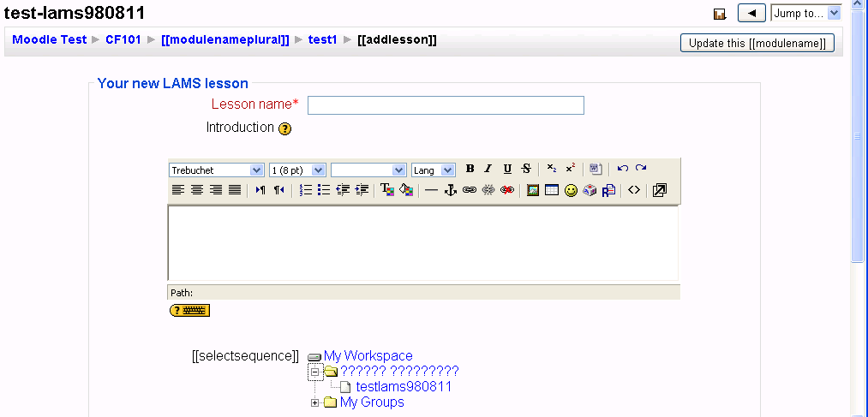
Task: Click the underline formatting icon
Action: point(507,170)
